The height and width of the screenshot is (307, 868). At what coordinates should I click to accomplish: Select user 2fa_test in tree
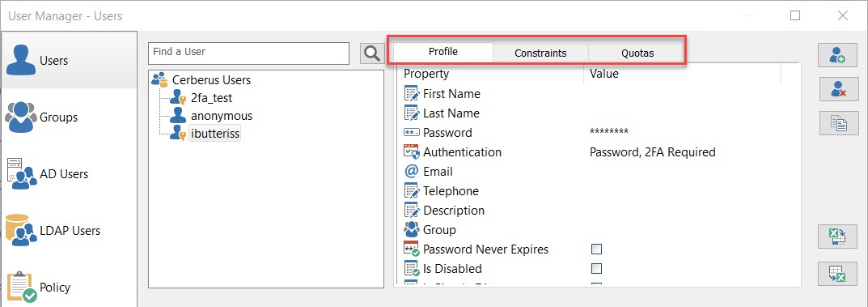coord(211,98)
